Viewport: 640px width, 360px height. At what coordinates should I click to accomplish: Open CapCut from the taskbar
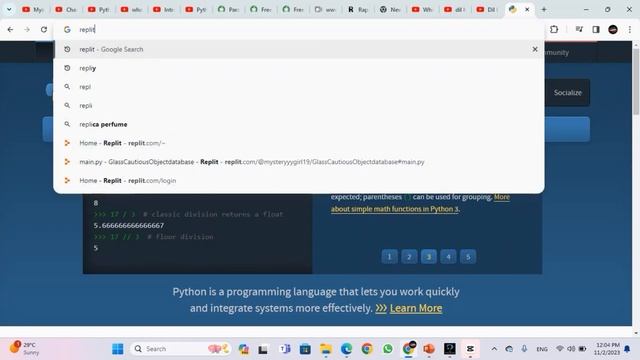[470, 349]
